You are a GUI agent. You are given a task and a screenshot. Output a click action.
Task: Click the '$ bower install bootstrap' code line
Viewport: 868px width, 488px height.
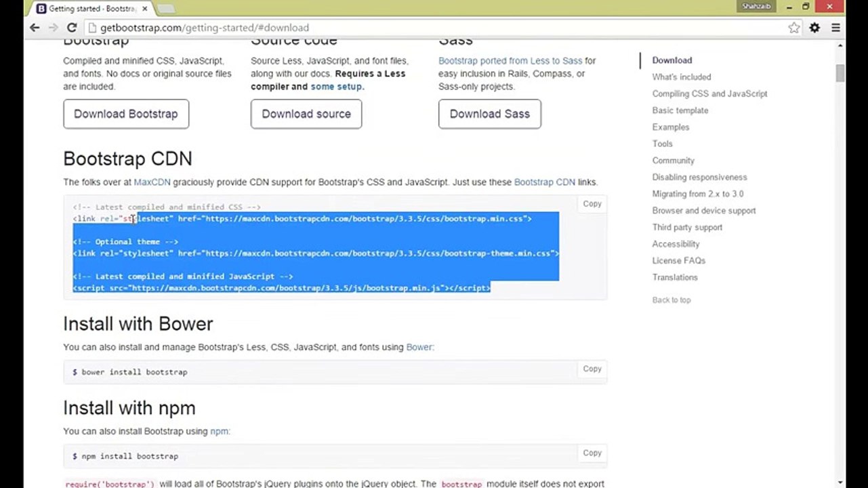129,372
